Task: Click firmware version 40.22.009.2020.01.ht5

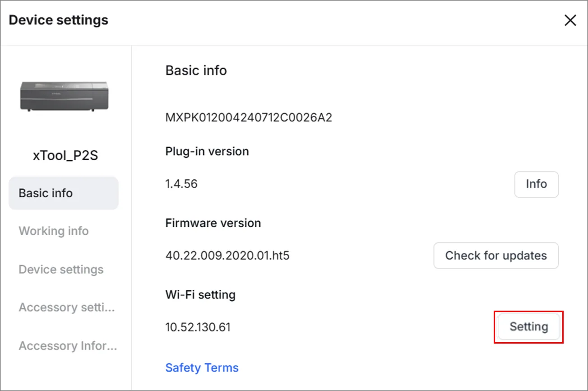Action: coord(227,256)
